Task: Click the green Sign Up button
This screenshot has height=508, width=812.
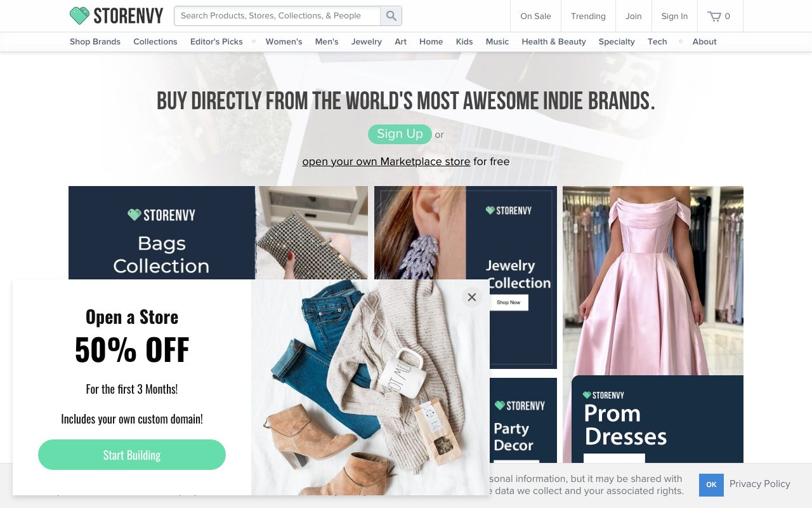Action: 400,134
